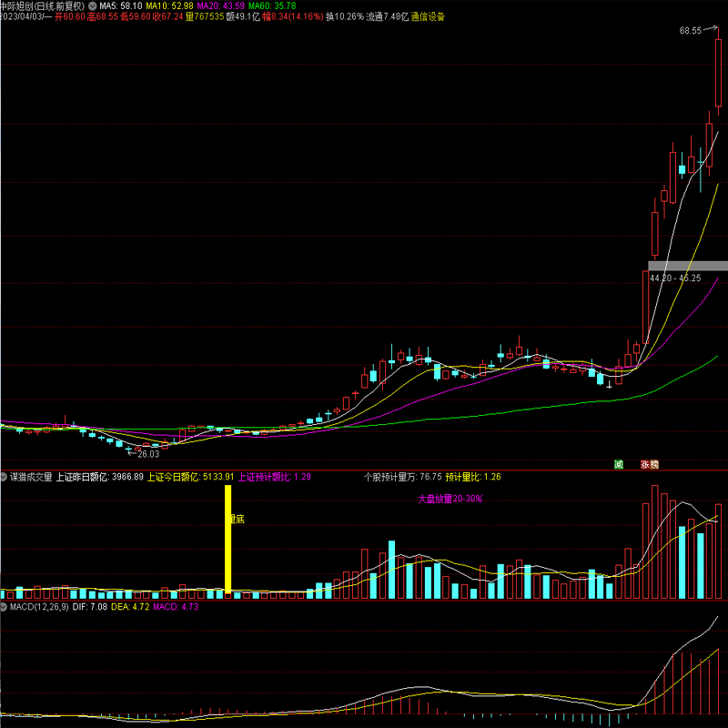728x728 pixels.
Task: Click the 大盘放量20-30% annotation text
Action: (x=450, y=499)
